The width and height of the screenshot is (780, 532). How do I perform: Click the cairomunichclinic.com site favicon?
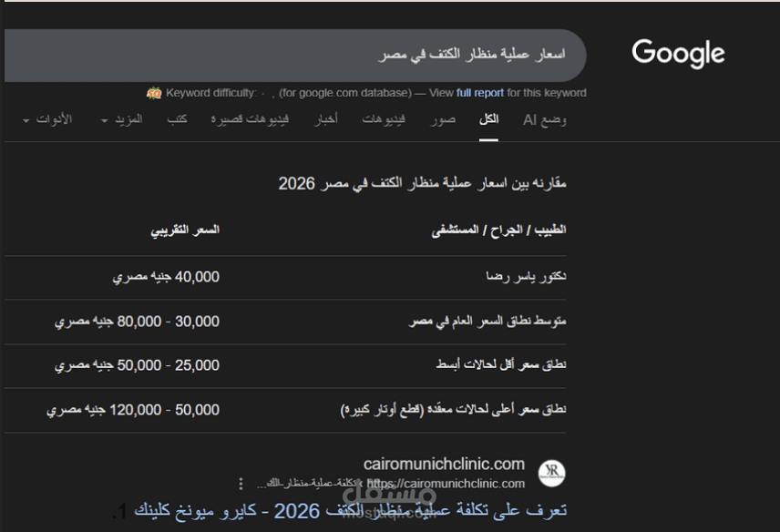(x=551, y=473)
